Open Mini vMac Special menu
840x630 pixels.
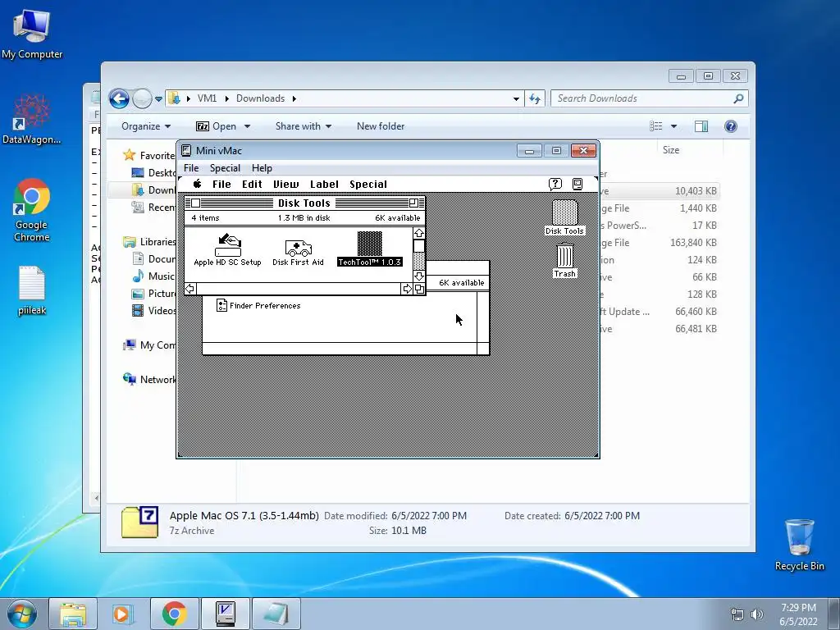pos(225,167)
